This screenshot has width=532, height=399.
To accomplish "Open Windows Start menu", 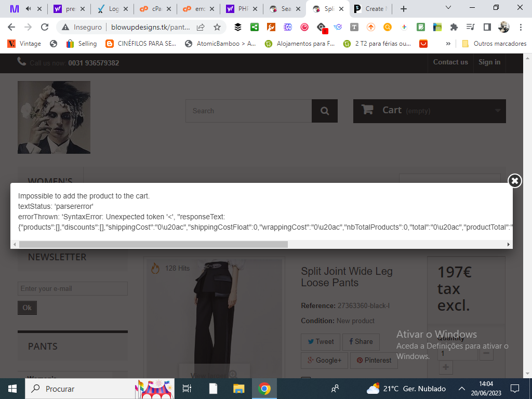I will pyautogui.click(x=12, y=389).
